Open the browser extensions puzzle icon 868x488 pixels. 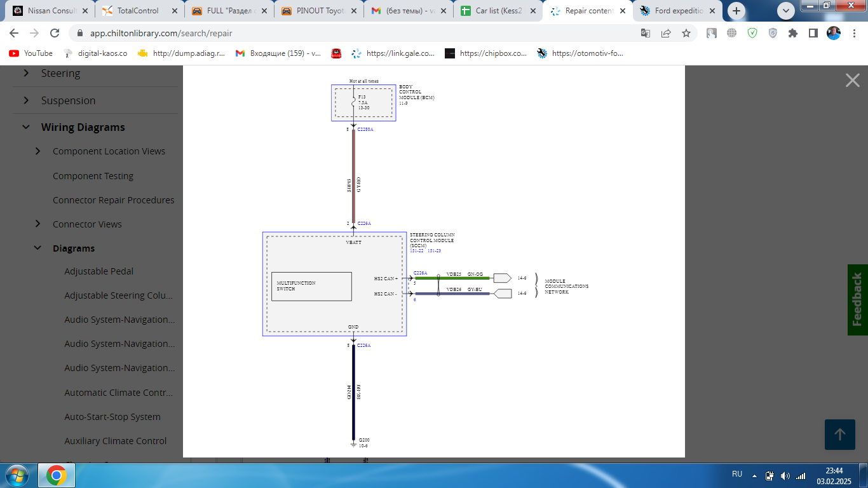[792, 33]
